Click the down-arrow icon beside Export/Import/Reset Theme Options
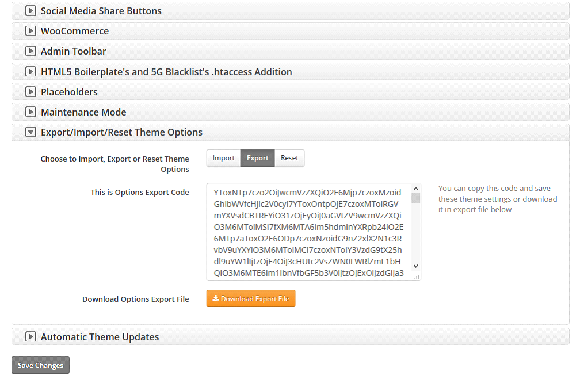Image resolution: width=584 pixels, height=392 pixels. (30, 132)
